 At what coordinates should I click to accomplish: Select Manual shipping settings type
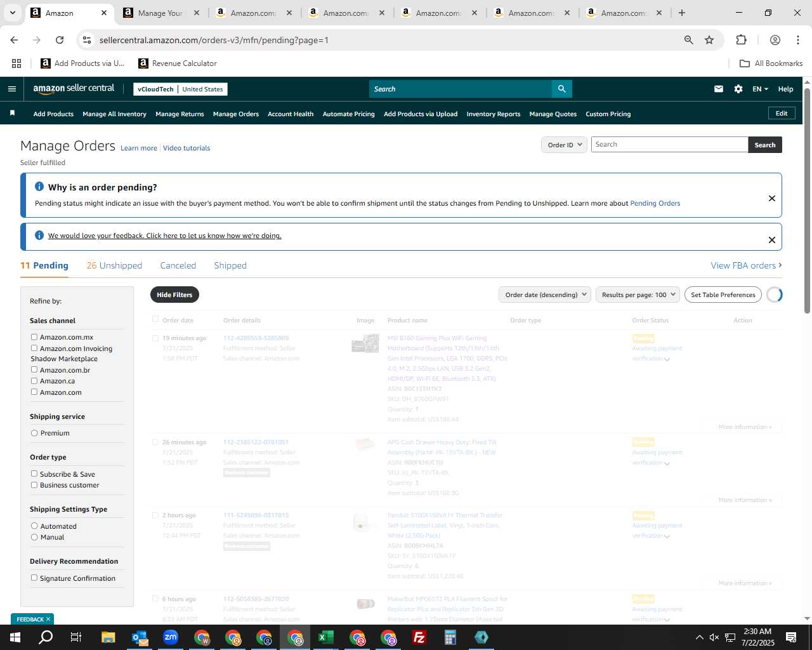(x=34, y=537)
